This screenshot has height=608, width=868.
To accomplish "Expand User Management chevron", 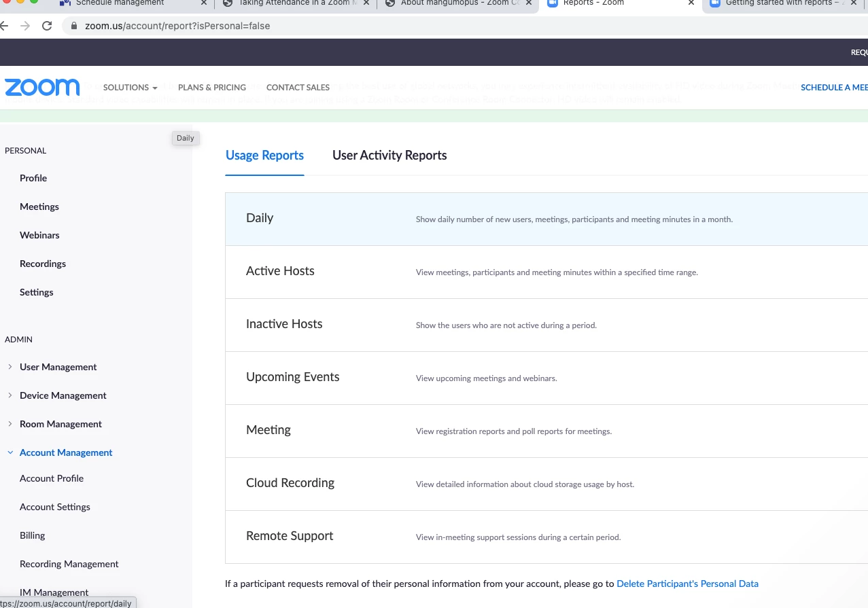I will pos(10,367).
